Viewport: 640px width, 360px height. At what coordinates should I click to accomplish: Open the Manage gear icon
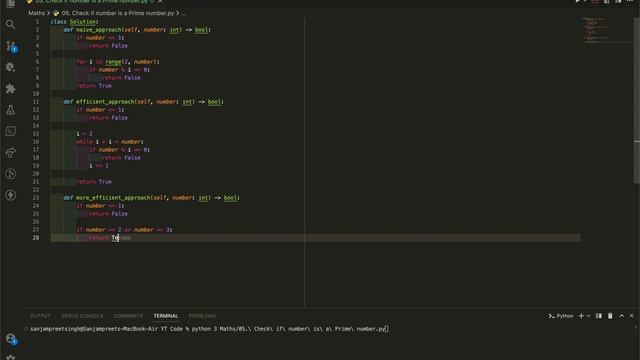click(11, 357)
